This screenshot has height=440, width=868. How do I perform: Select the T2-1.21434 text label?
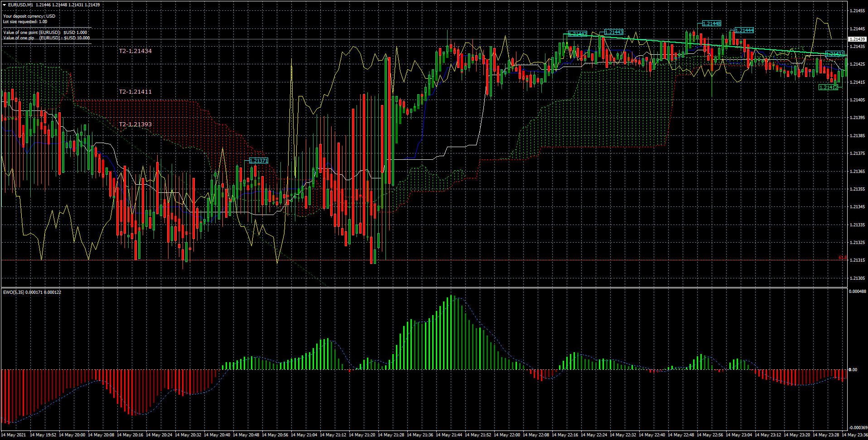(136, 51)
